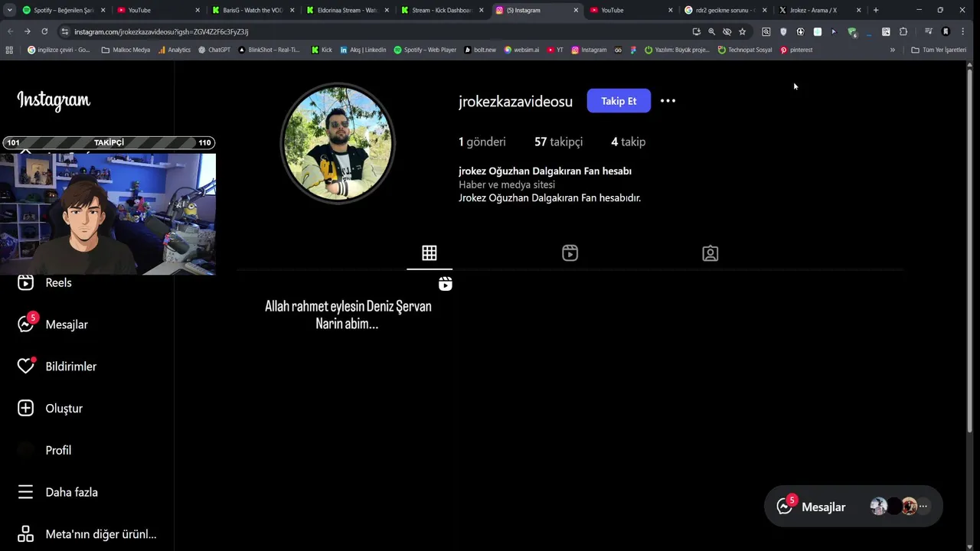The height and width of the screenshot is (551, 980).
Task: Open the Extensions puzzle icon
Action: (903, 31)
